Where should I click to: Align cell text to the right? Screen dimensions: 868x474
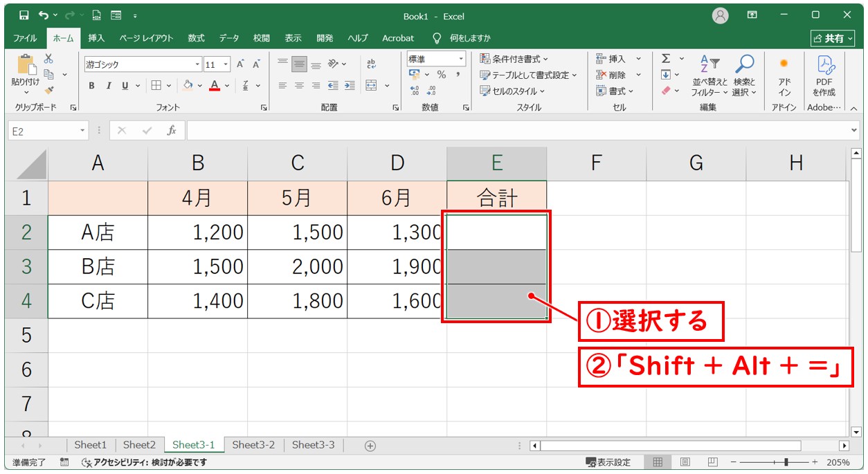[x=316, y=85]
